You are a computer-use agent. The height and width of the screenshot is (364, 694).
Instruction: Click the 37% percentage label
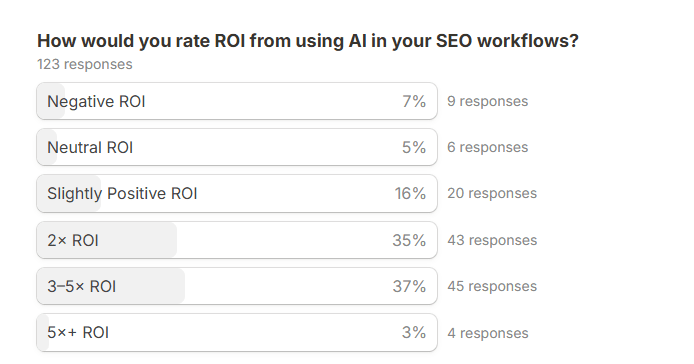409,287
